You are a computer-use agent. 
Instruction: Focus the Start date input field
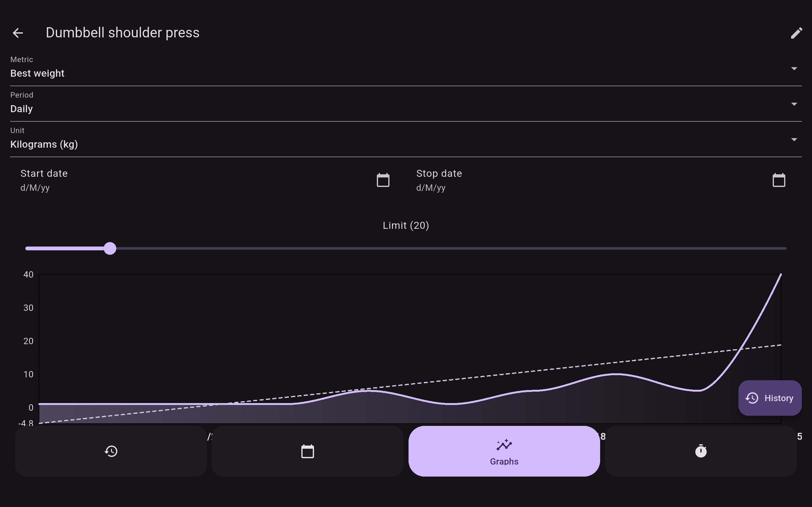point(188,181)
